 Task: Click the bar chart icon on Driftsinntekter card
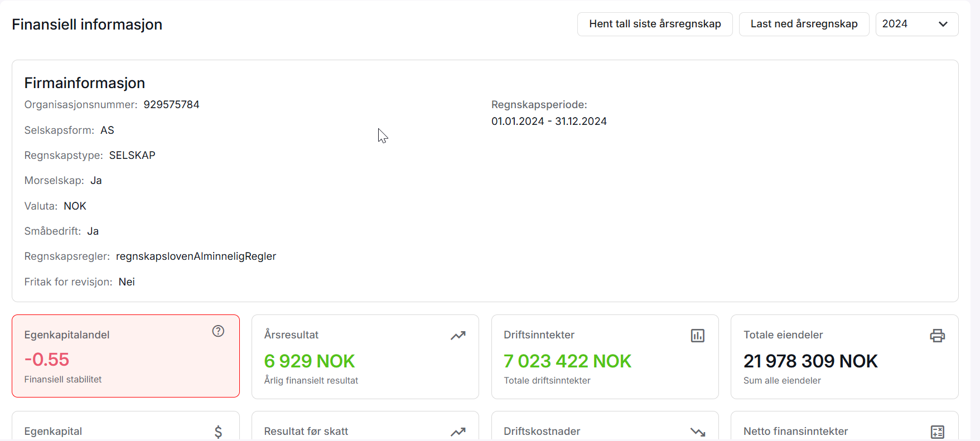pos(698,336)
